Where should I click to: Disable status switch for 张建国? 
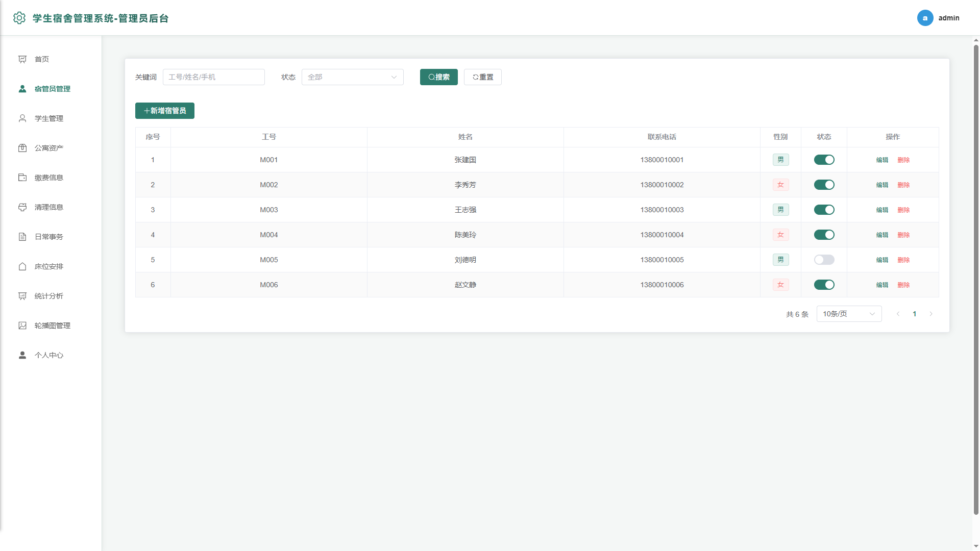(824, 160)
